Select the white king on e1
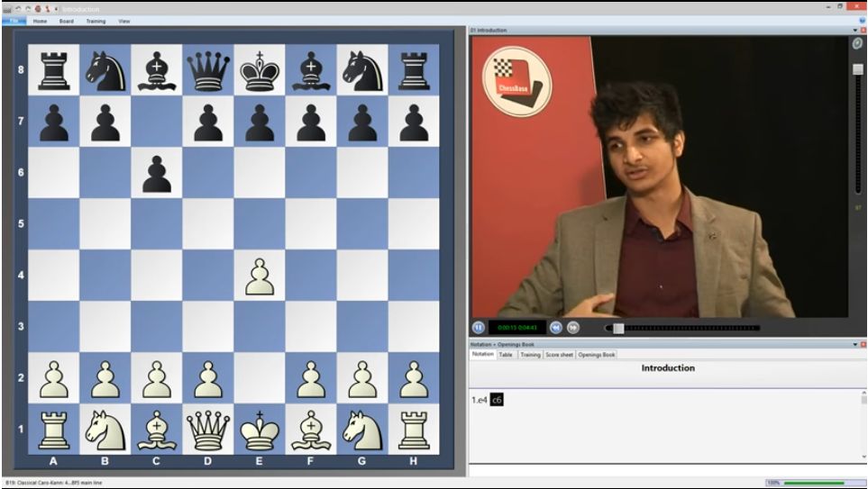Screen dimensions: 868x489 click(x=260, y=430)
